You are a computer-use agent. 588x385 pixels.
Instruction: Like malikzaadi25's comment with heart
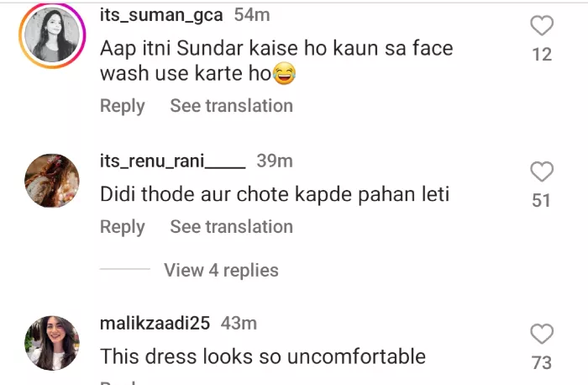pos(542,334)
